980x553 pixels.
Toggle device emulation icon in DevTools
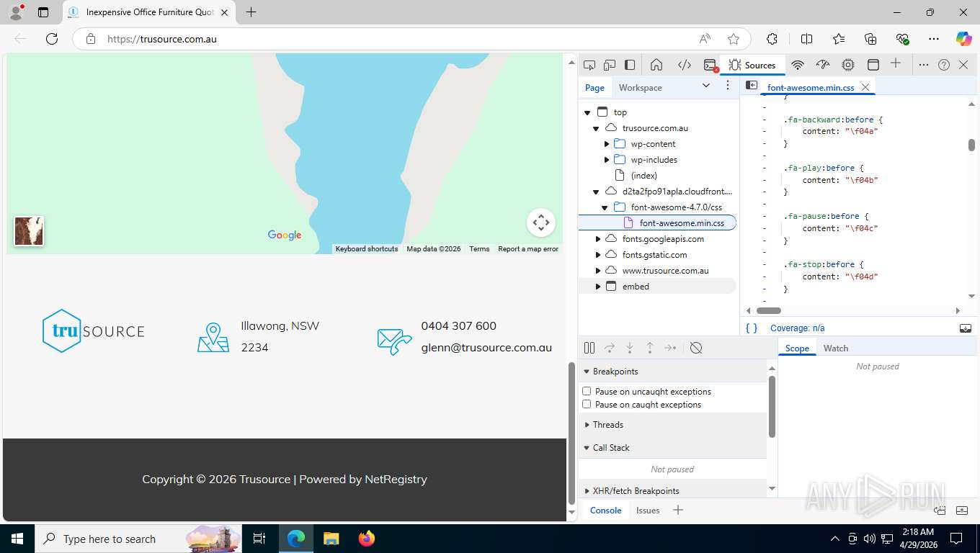tap(610, 65)
